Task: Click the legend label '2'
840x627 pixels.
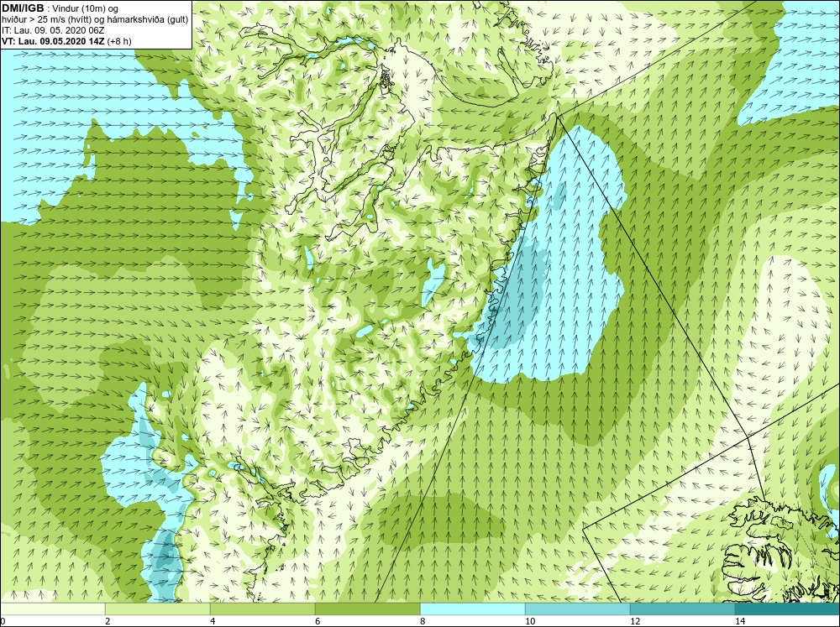Action: [108, 621]
